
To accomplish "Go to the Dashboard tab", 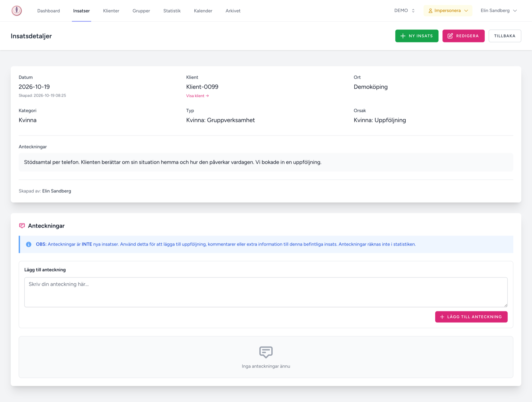I will (49, 11).
